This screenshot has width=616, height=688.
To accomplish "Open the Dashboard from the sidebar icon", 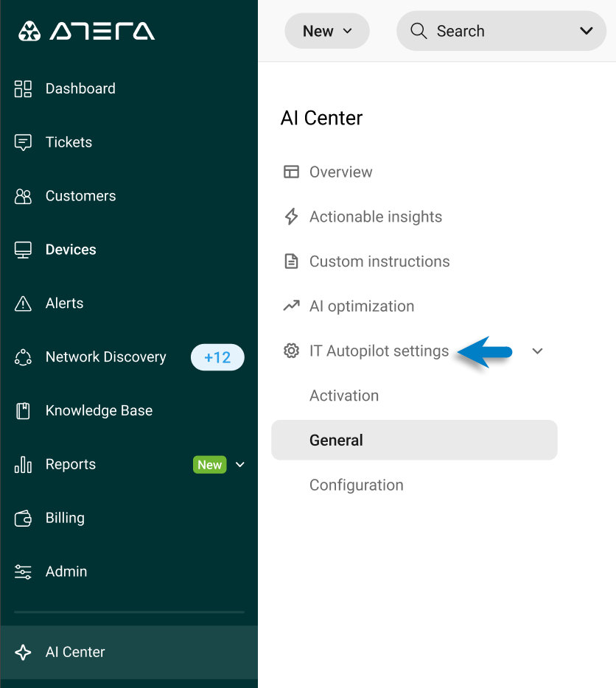I will click(x=23, y=88).
